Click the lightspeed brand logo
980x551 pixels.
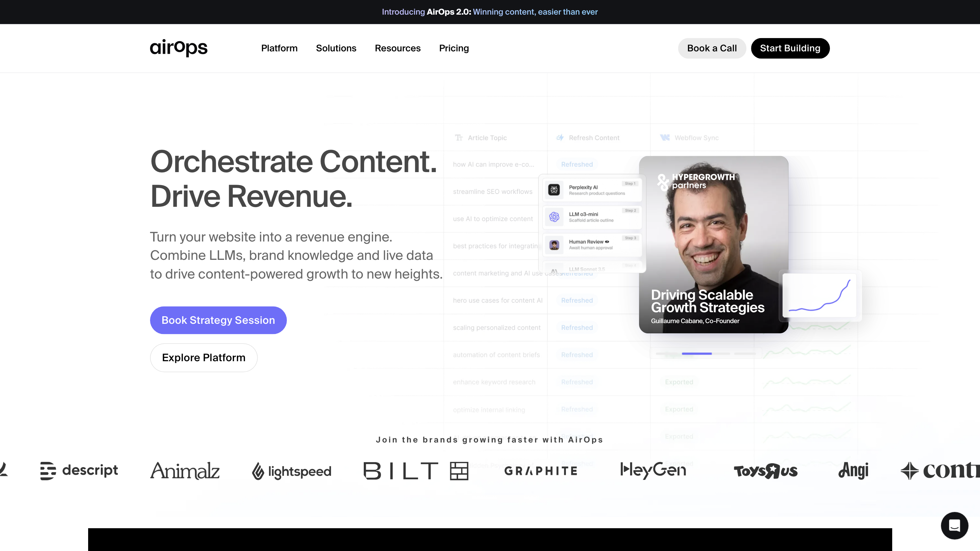coord(291,471)
